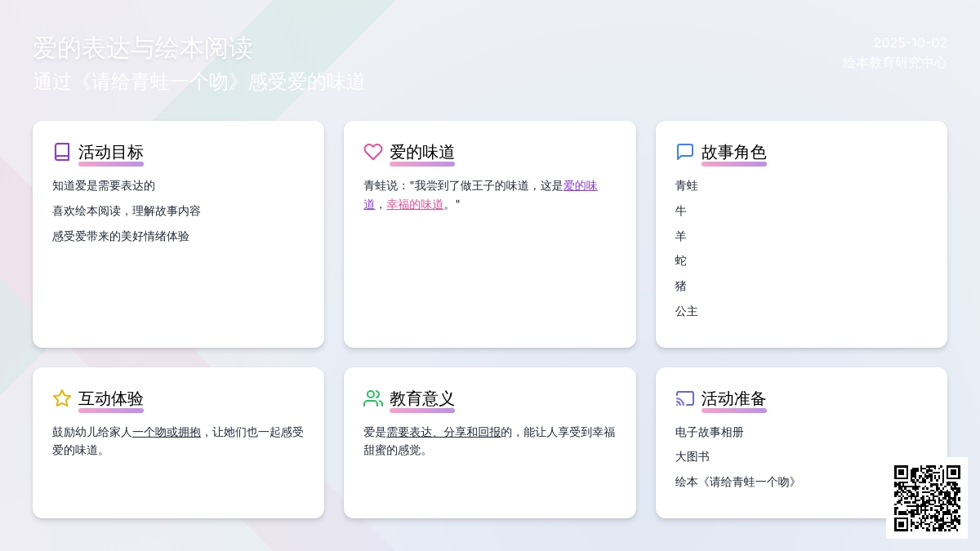This screenshot has height=551, width=980.
Task: Click the QR code image
Action: [927, 498]
